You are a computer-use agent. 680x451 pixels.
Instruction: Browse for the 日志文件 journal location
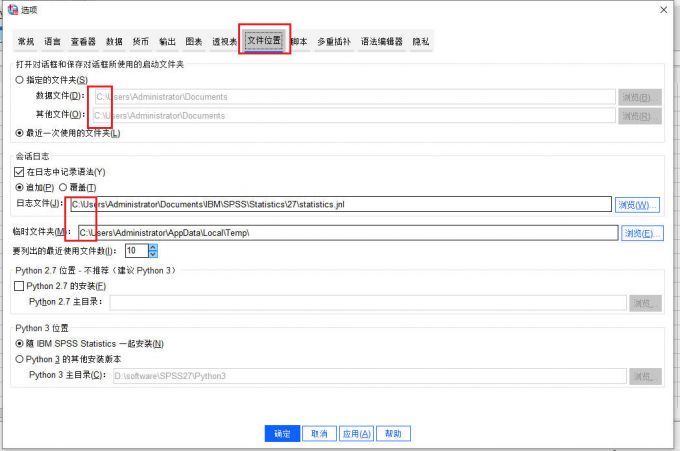click(x=638, y=205)
